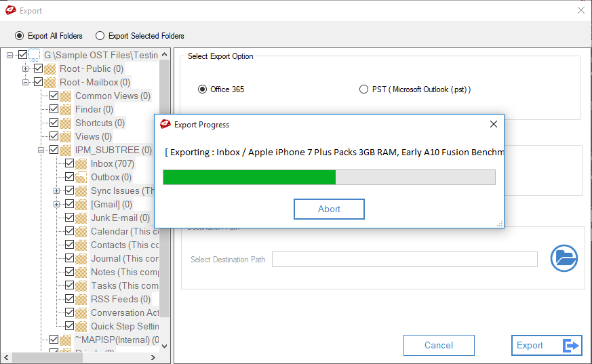Viewport: 592px width, 364px height.
Task: Select the Views (0) tree row
Action: (94, 136)
